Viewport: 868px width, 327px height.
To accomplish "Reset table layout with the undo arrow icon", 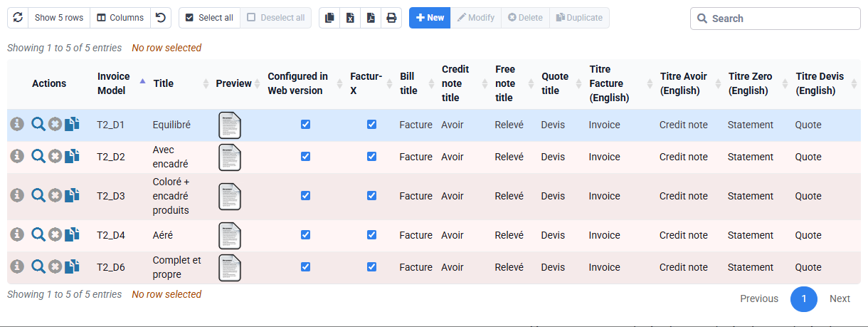I will tap(161, 18).
